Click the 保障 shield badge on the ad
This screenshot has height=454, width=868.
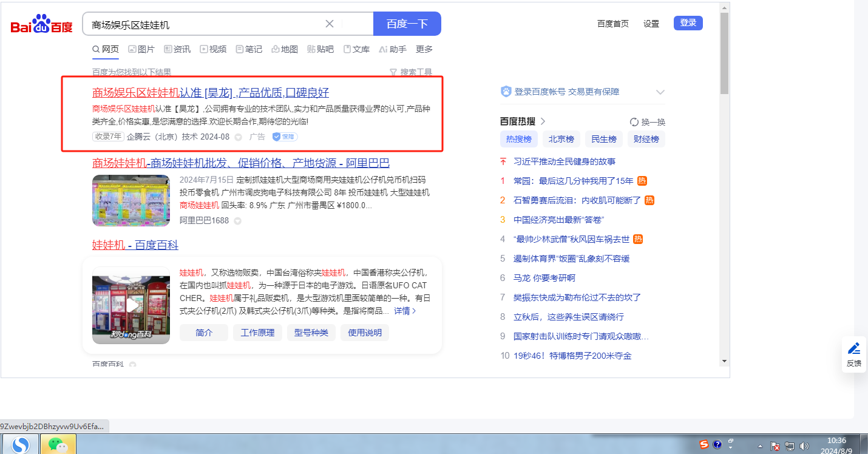click(x=285, y=137)
